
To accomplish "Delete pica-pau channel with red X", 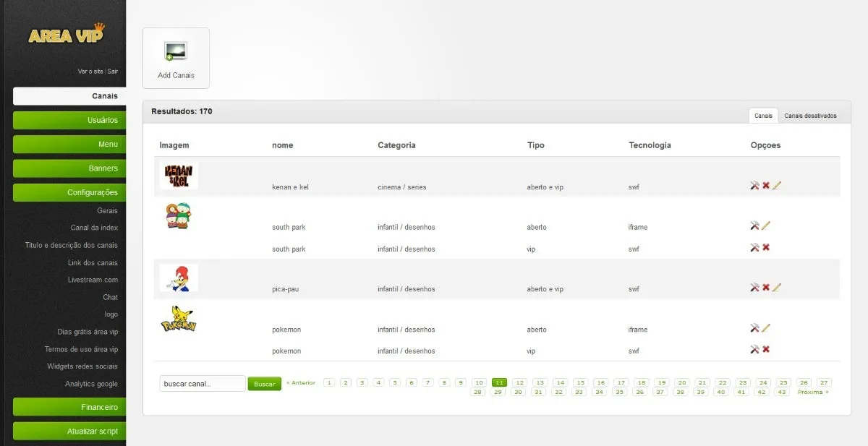I will (x=766, y=288).
